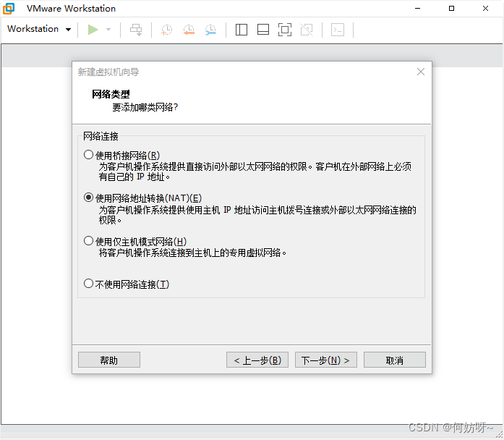Click the green Power On play button
This screenshot has height=440, width=504.
pyautogui.click(x=93, y=30)
